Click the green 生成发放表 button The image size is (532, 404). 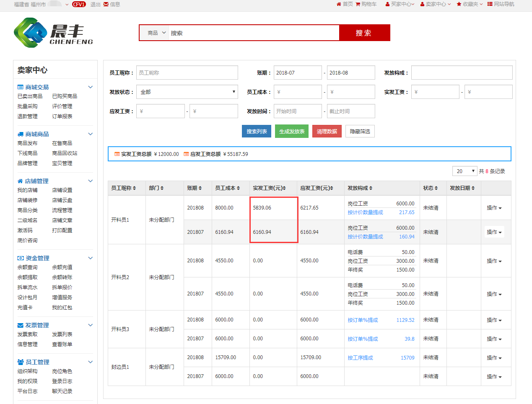click(292, 132)
